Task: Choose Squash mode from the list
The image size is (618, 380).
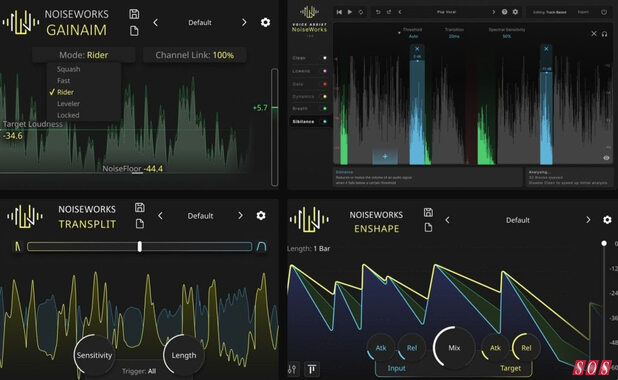Action: 68,69
